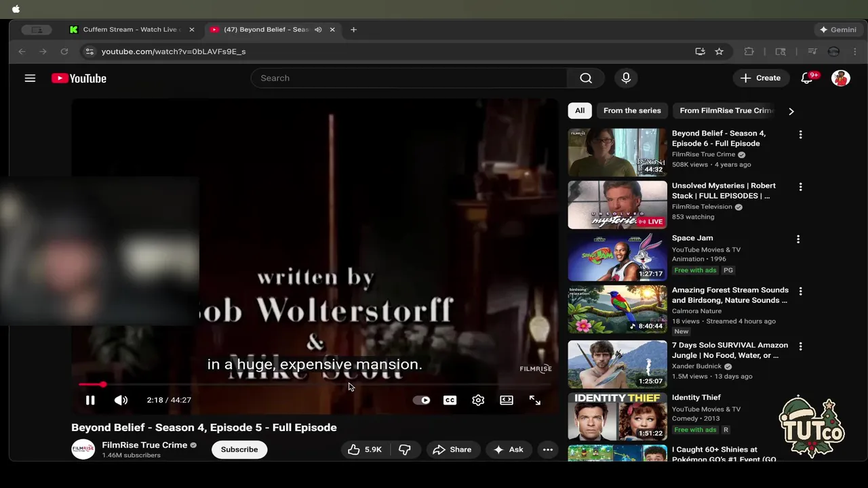Select the From the series chip
This screenshot has height=488, width=868.
pos(632,110)
